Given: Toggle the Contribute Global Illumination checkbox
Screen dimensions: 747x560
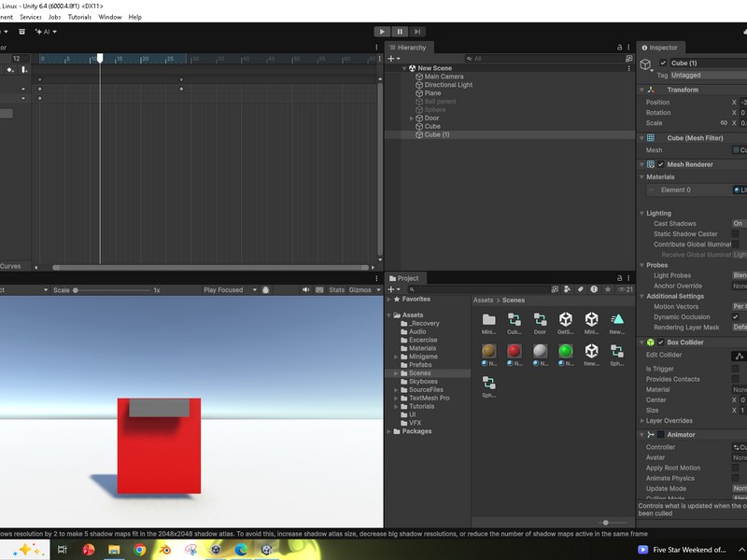Looking at the screenshot, I should pos(736,245).
